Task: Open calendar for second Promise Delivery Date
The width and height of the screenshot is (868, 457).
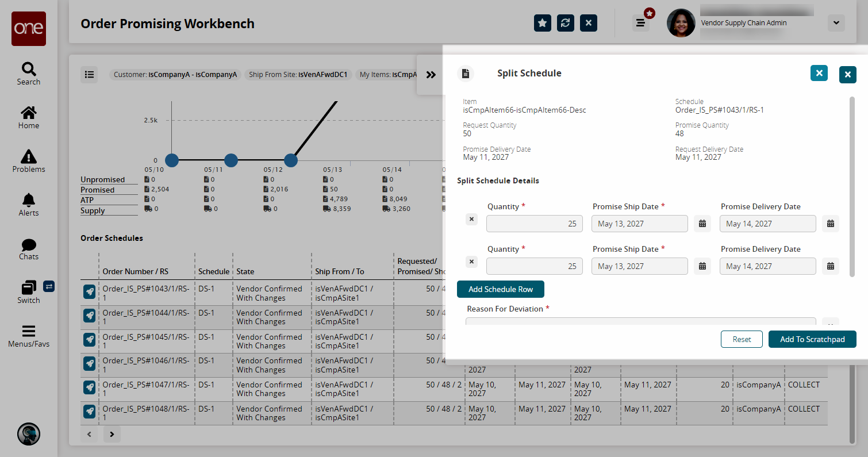Action: click(831, 266)
